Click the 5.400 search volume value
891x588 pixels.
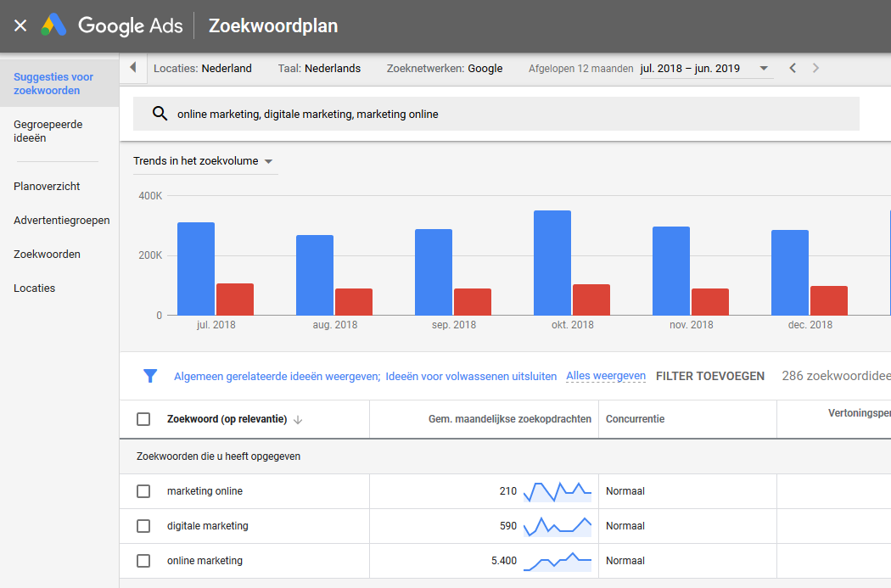pos(504,561)
